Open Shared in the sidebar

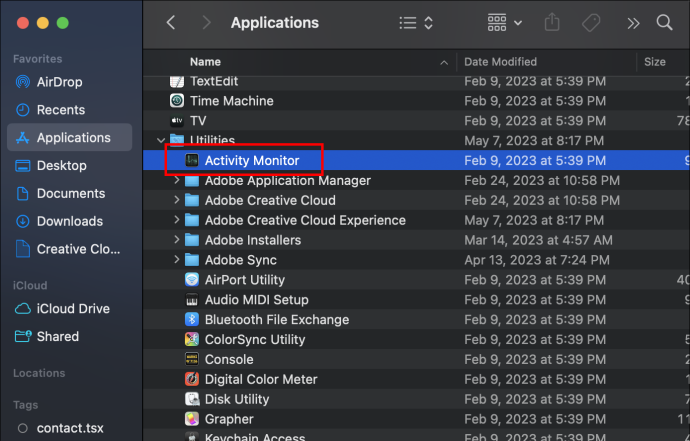coord(70,337)
